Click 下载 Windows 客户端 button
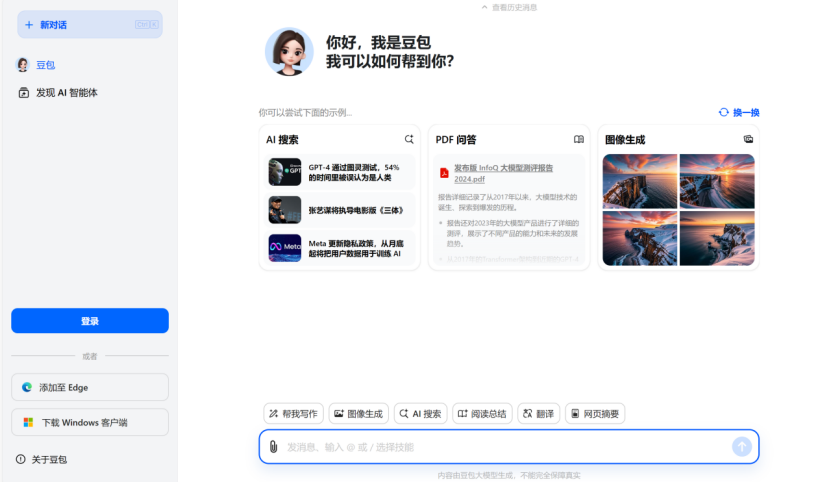 (90, 422)
